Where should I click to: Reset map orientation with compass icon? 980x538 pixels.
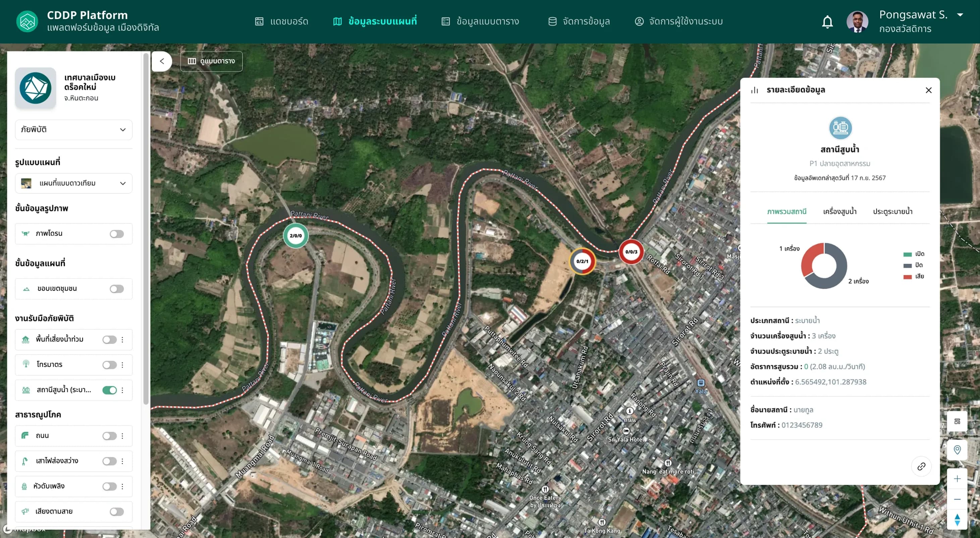pyautogui.click(x=957, y=519)
